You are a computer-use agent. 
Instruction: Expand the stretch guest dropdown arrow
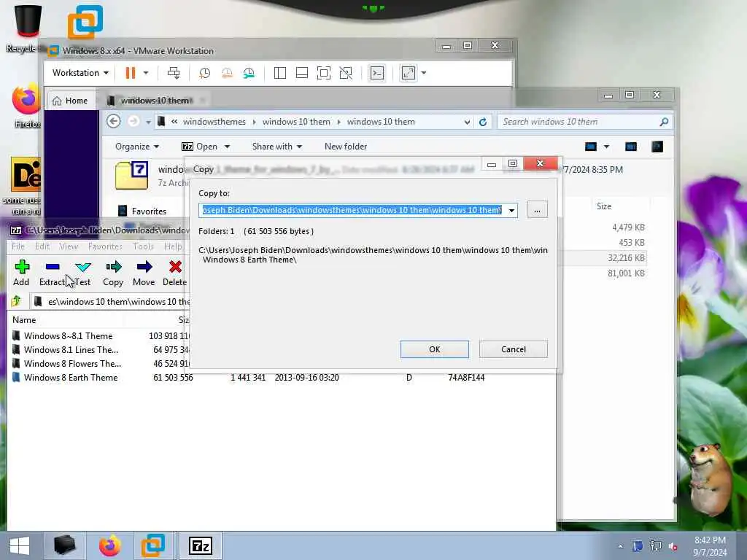click(424, 73)
